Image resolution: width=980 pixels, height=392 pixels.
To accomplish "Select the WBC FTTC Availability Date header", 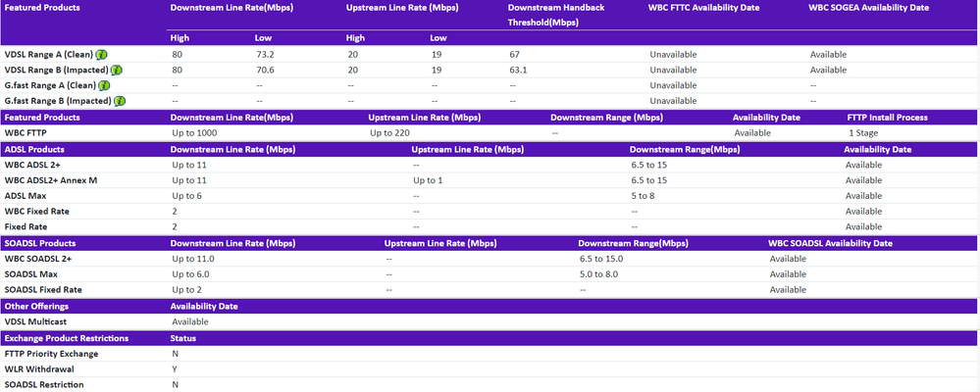I will (705, 8).
